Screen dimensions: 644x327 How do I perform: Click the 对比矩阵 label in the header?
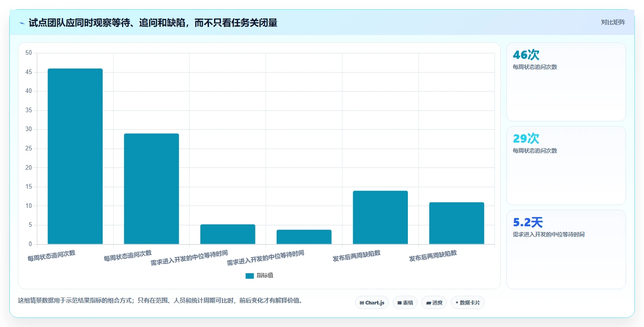[x=613, y=22]
